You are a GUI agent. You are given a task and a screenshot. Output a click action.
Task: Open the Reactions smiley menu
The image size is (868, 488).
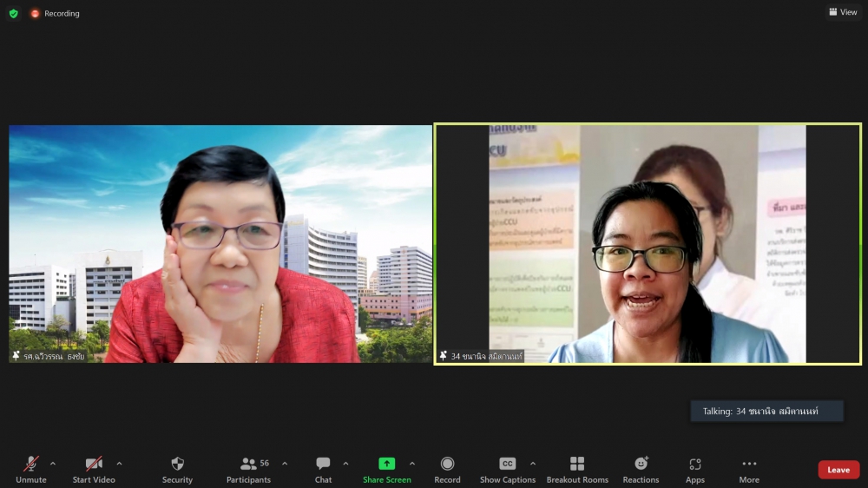[641, 470]
